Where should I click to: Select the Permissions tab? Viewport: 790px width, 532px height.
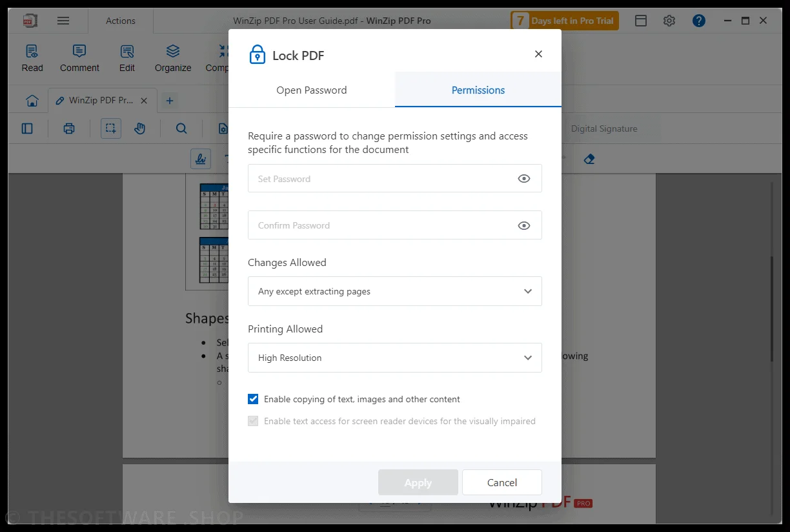pyautogui.click(x=478, y=90)
